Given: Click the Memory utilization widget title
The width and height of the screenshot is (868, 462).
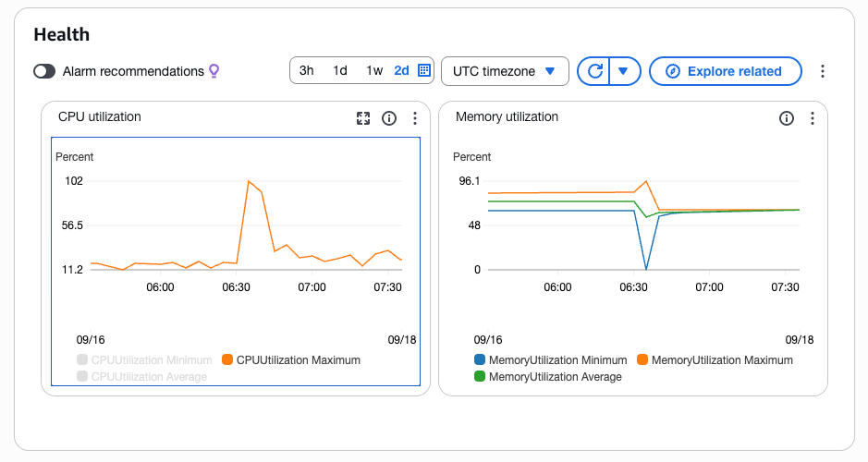Looking at the screenshot, I should 507,116.
